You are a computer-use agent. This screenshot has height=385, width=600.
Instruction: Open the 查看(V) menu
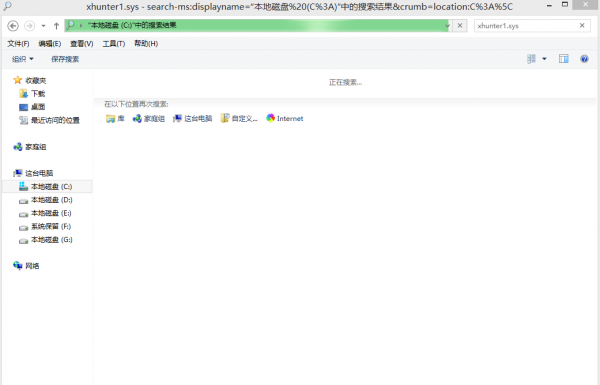coord(82,44)
